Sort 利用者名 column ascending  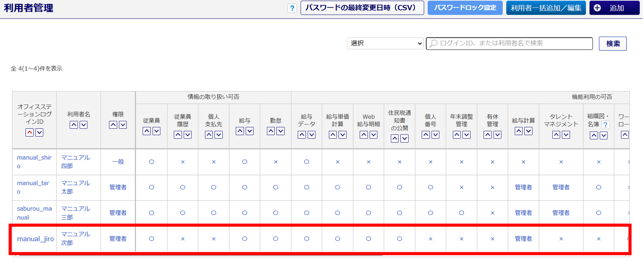pyautogui.click(x=74, y=125)
